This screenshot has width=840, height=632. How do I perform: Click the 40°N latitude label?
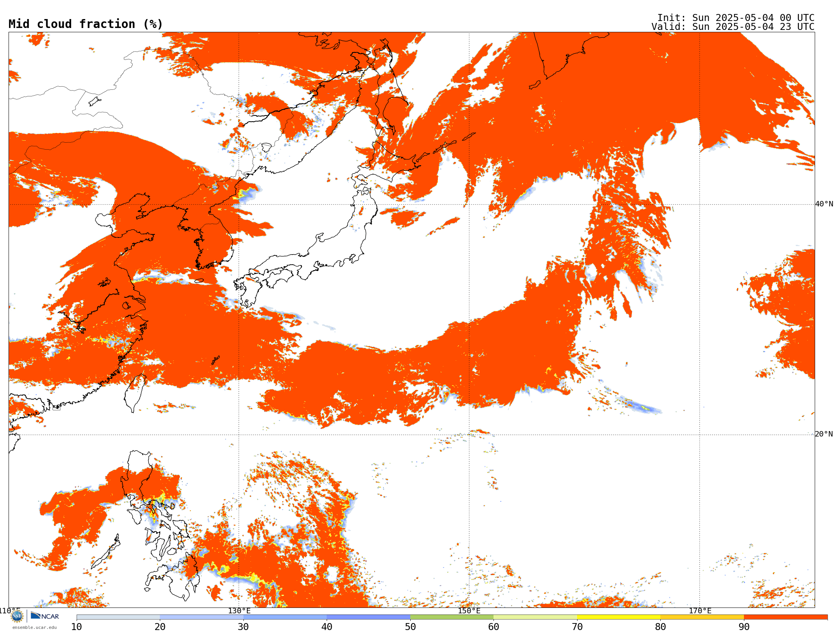coord(824,204)
